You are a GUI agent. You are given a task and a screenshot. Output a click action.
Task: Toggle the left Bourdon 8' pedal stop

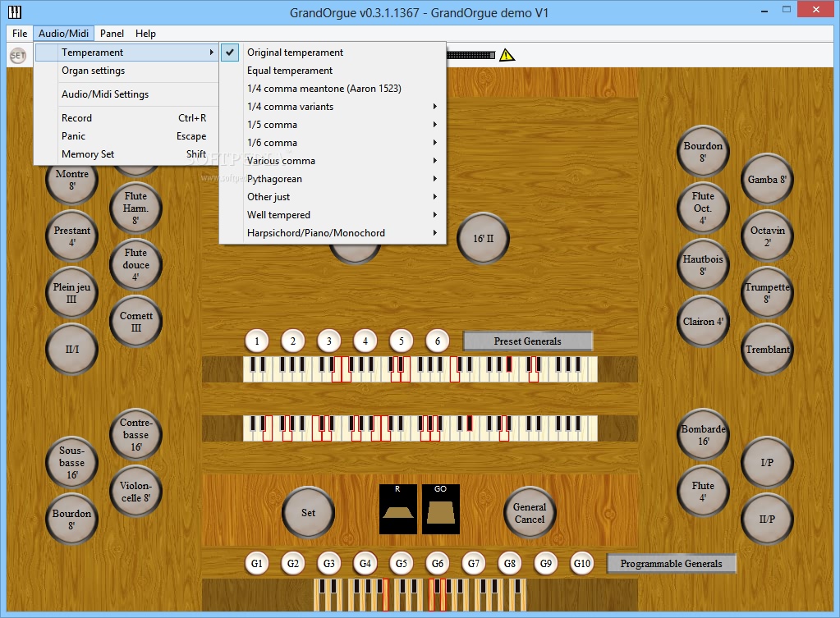tap(71, 520)
